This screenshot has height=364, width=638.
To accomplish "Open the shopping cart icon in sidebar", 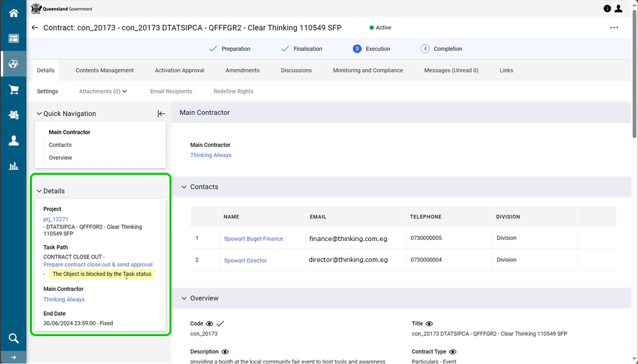I will [13, 90].
